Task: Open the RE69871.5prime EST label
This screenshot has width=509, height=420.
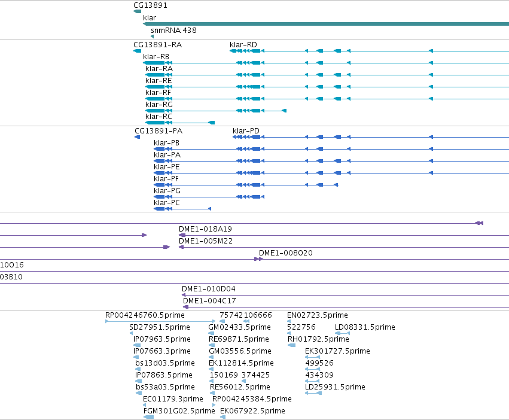Action: (239, 340)
